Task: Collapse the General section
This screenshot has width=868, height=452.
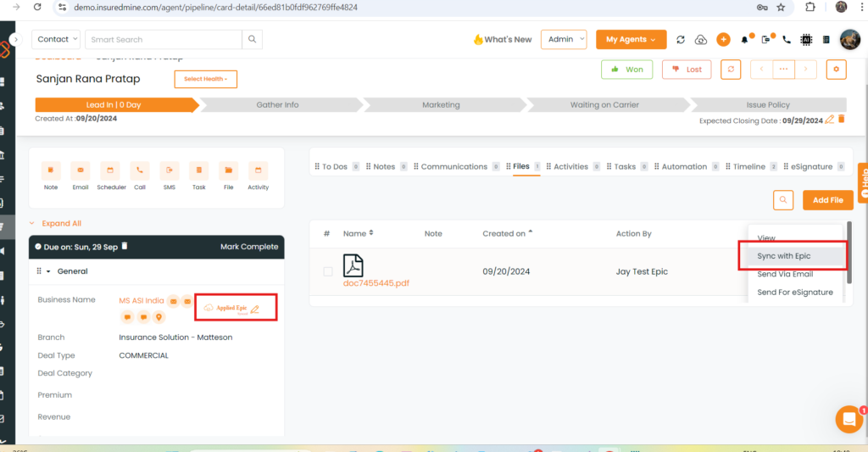Action: point(48,271)
